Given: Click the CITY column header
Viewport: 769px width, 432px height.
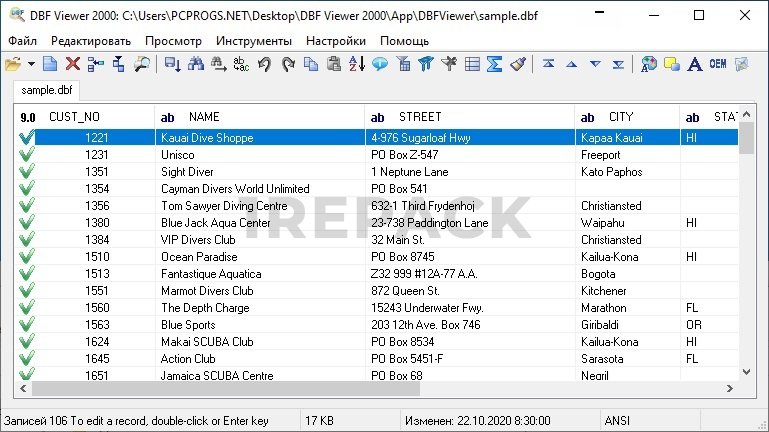Looking at the screenshot, I should (x=620, y=117).
